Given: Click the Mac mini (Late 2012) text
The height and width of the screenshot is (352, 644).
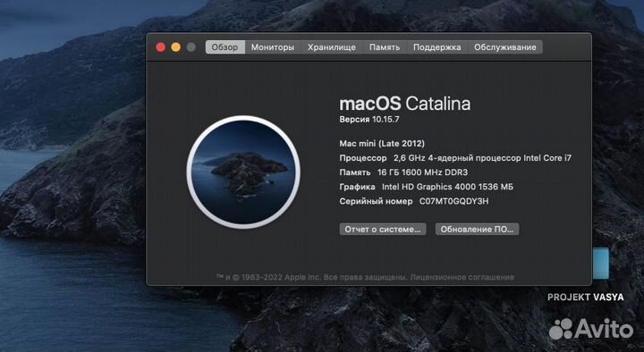Looking at the screenshot, I should coord(382,144).
